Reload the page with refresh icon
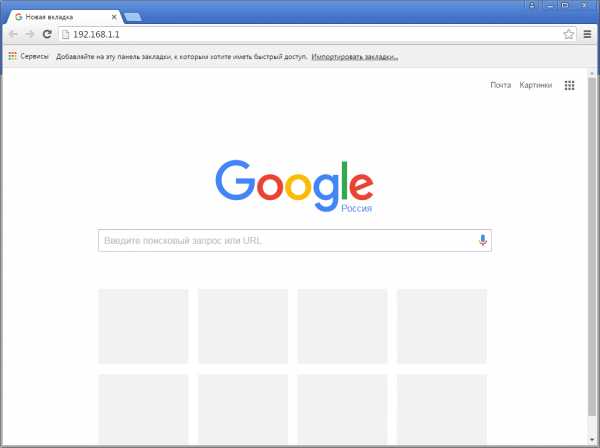The height and width of the screenshot is (448, 600). point(47,34)
